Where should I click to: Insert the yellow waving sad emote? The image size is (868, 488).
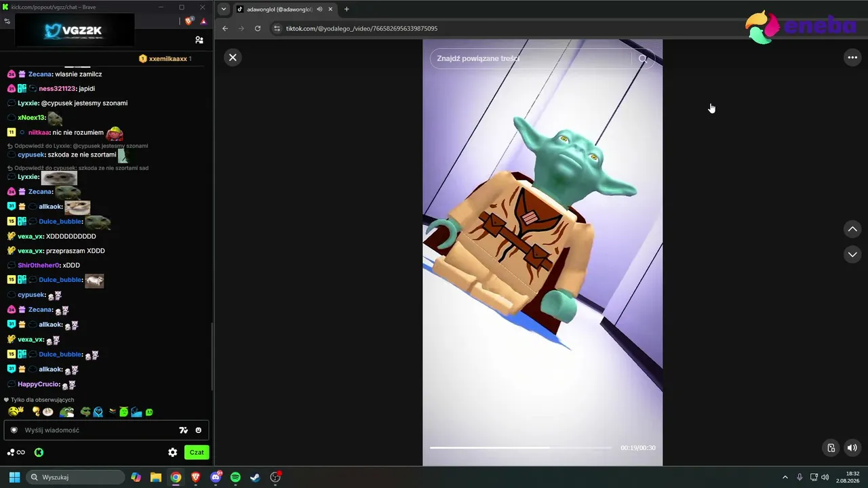click(16, 411)
